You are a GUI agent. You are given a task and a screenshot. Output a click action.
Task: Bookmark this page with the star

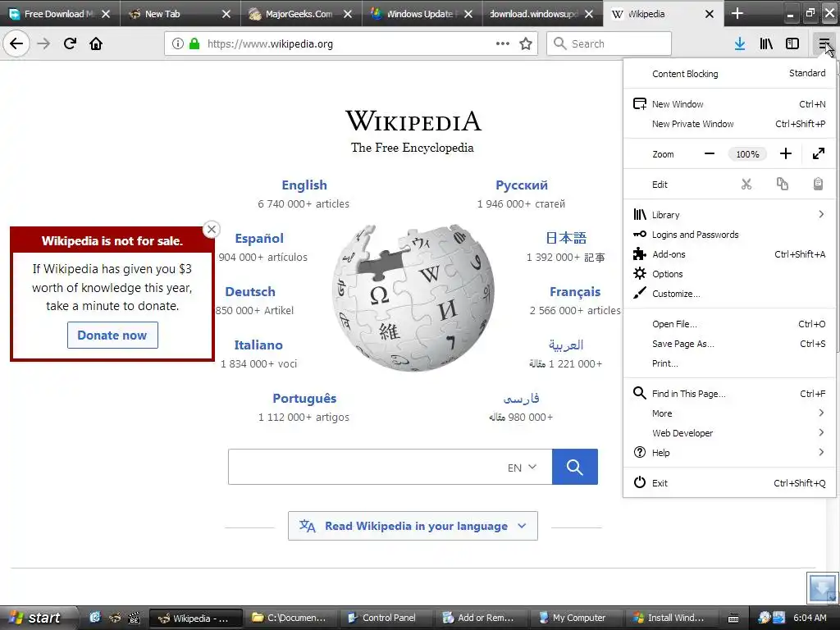click(x=526, y=43)
